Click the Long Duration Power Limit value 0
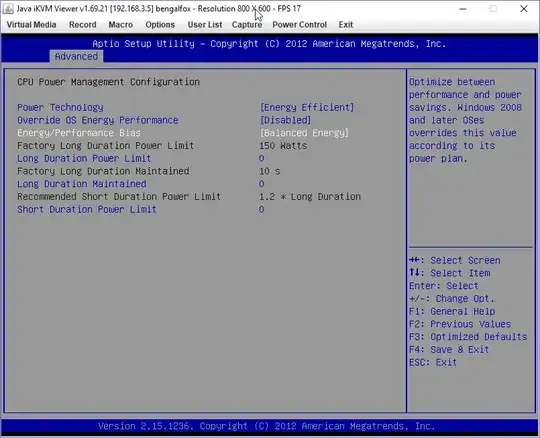The image size is (540, 438). click(262, 158)
